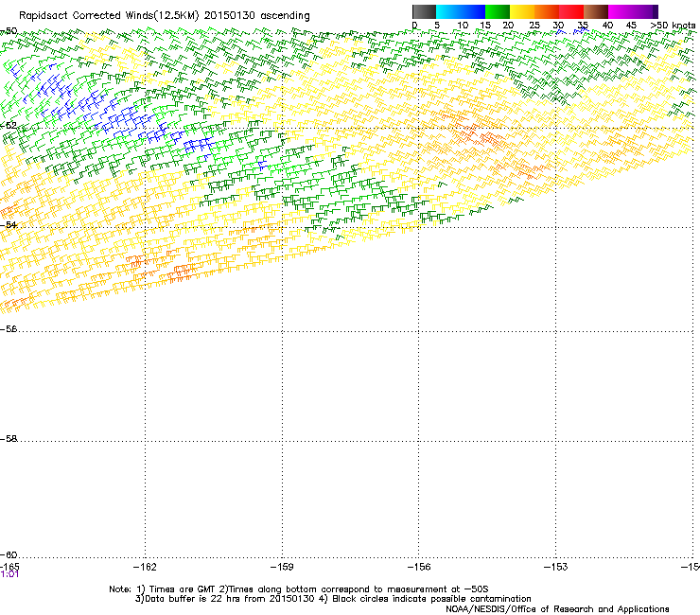Click the '20150130 ascending' date text in title
The height and width of the screenshot is (615, 700).
click(x=256, y=16)
